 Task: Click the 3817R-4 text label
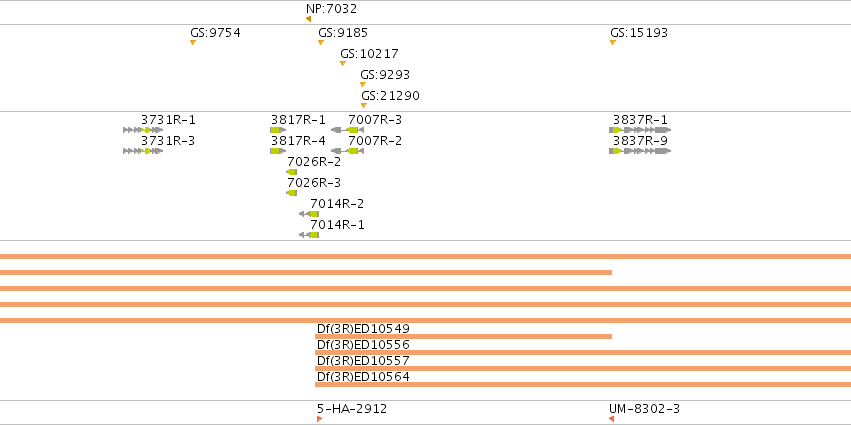(x=299, y=141)
